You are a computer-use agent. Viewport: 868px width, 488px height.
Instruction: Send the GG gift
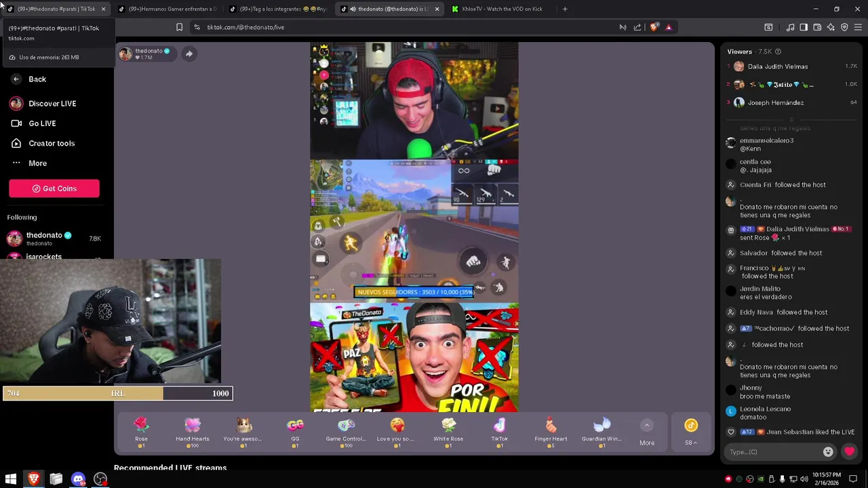(x=295, y=431)
